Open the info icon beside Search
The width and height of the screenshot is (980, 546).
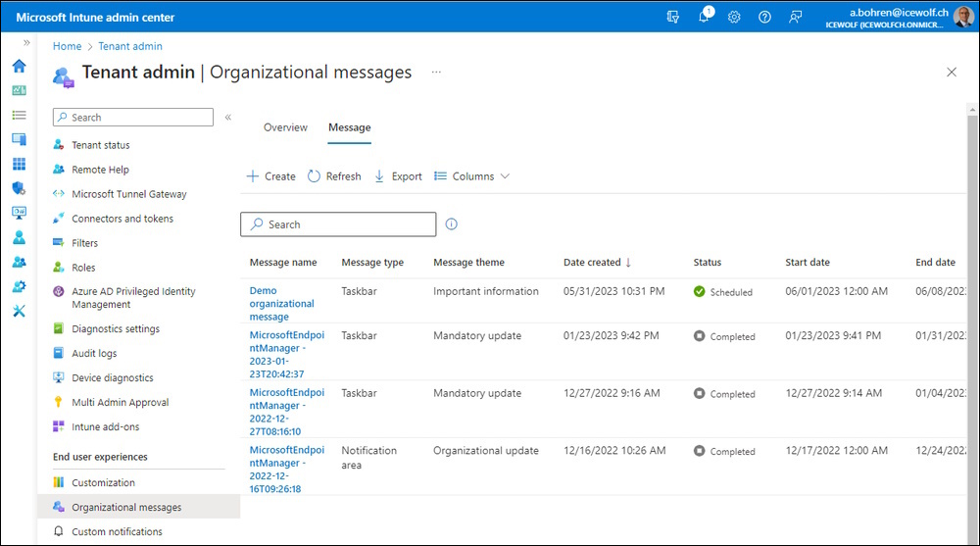pyautogui.click(x=451, y=223)
